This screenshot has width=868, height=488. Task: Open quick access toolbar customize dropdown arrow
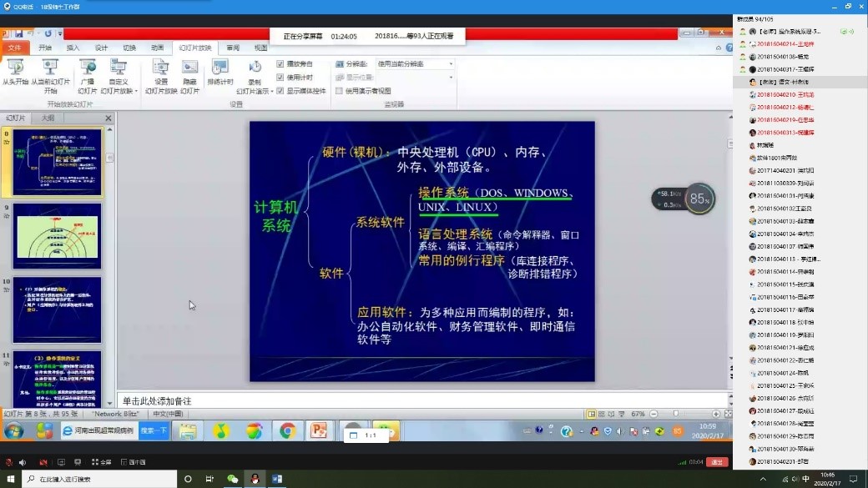(60, 33)
